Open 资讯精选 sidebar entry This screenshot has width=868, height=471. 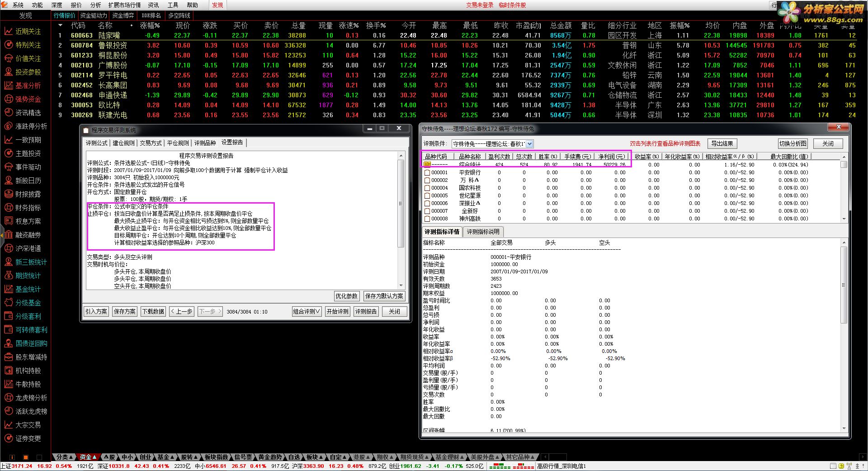coord(23,113)
